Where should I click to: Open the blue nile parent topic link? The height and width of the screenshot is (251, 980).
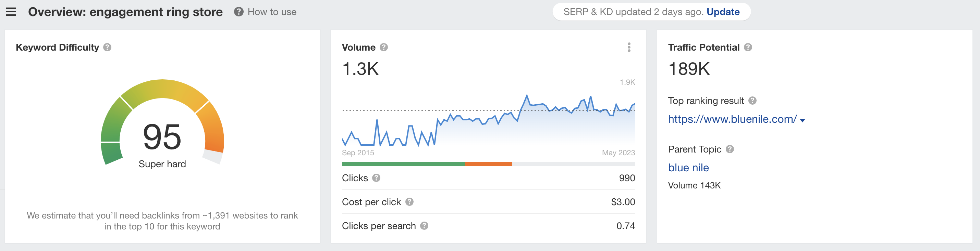[x=688, y=168]
